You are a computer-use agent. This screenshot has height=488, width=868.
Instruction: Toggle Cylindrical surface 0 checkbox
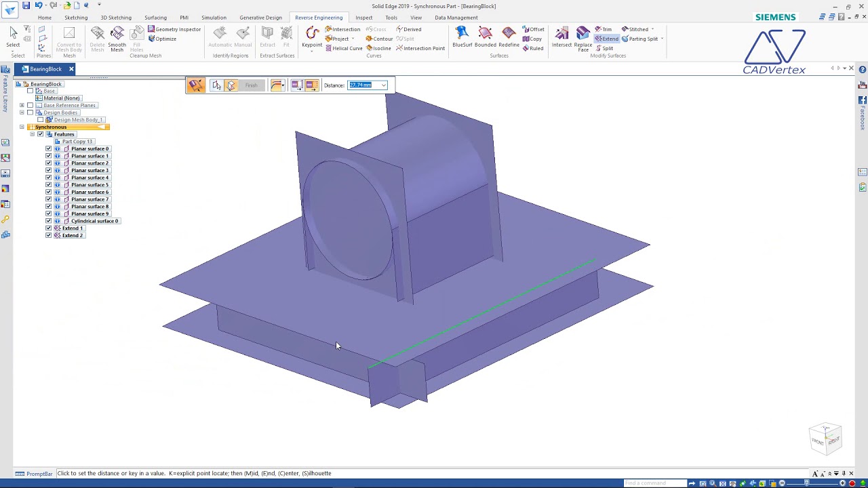48,221
